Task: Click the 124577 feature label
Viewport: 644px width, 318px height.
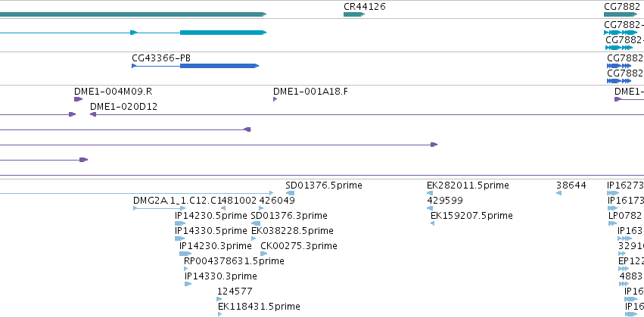Action: [235, 291]
